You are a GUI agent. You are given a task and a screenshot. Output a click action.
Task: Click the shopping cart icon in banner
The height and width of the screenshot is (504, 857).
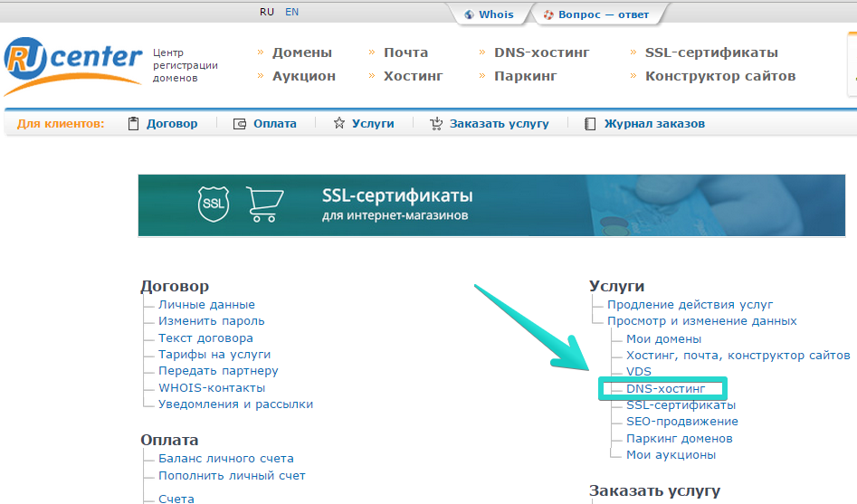(x=264, y=204)
